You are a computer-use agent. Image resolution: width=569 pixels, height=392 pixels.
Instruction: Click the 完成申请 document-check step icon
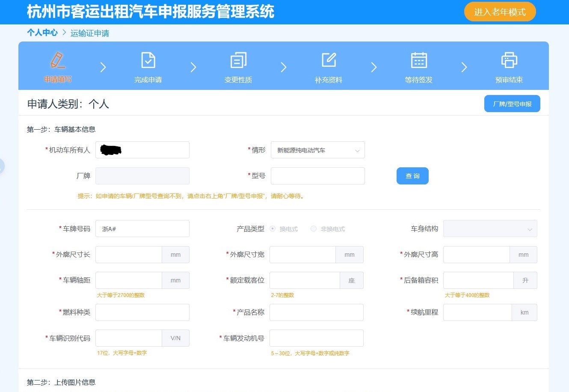pyautogui.click(x=148, y=60)
